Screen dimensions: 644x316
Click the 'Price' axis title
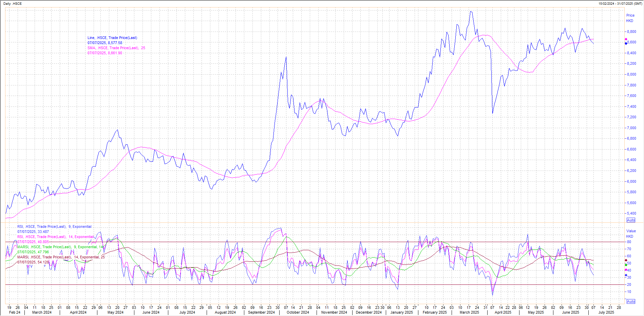click(630, 15)
